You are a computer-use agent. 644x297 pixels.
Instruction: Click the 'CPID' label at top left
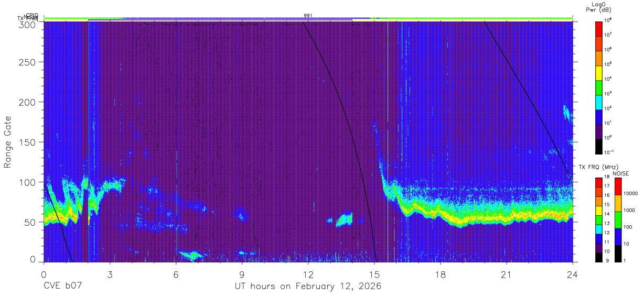(x=31, y=15)
